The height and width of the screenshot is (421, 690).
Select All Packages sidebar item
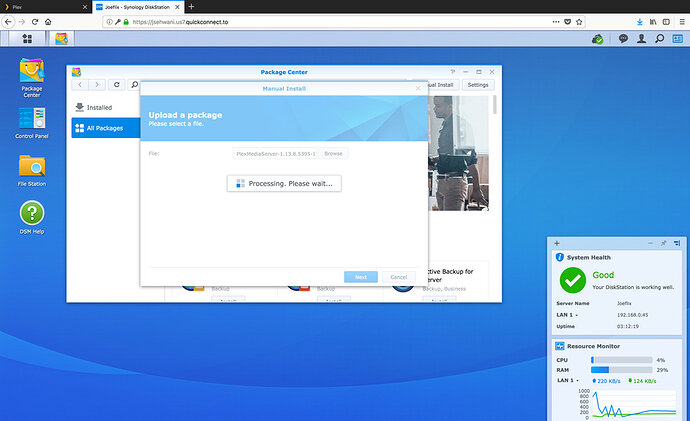[106, 128]
